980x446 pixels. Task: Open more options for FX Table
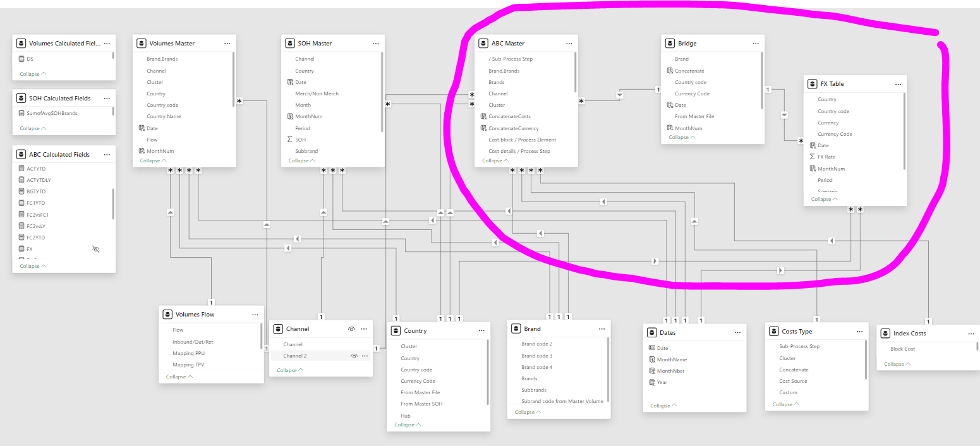898,84
